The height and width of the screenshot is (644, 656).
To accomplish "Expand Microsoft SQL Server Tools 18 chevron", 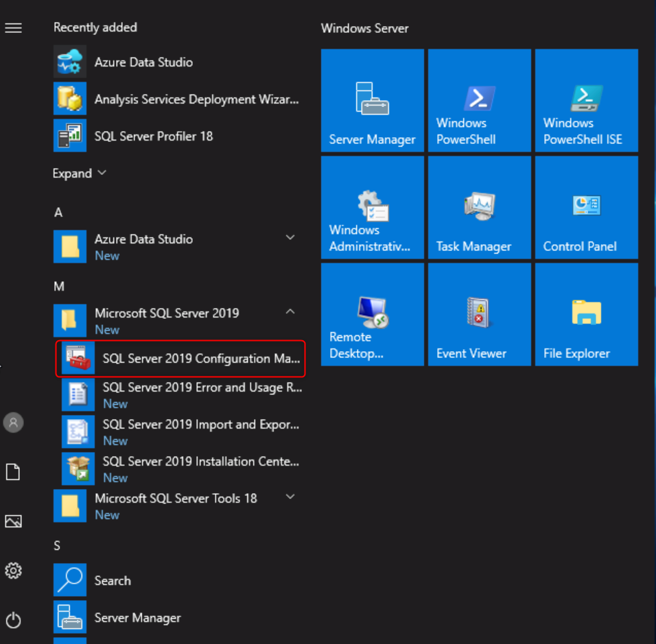I will tap(290, 497).
